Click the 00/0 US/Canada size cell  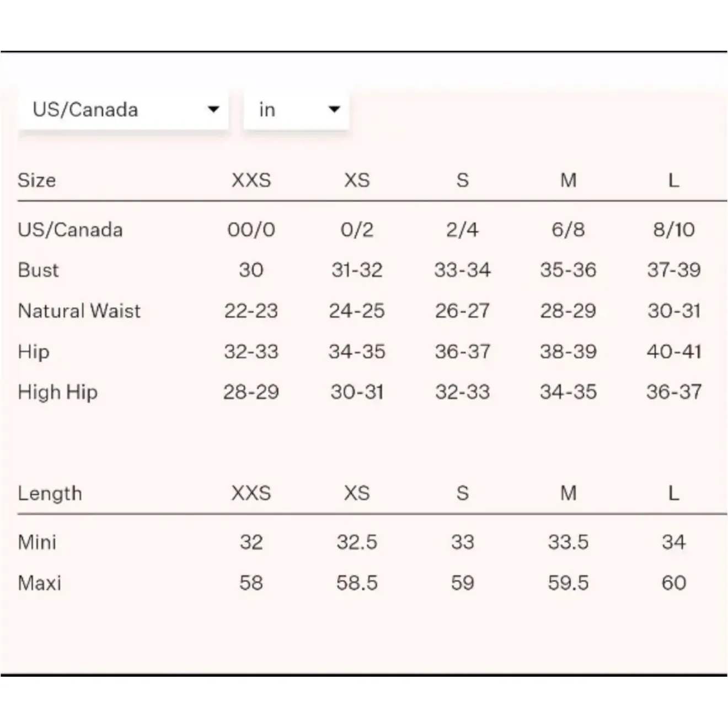251,229
